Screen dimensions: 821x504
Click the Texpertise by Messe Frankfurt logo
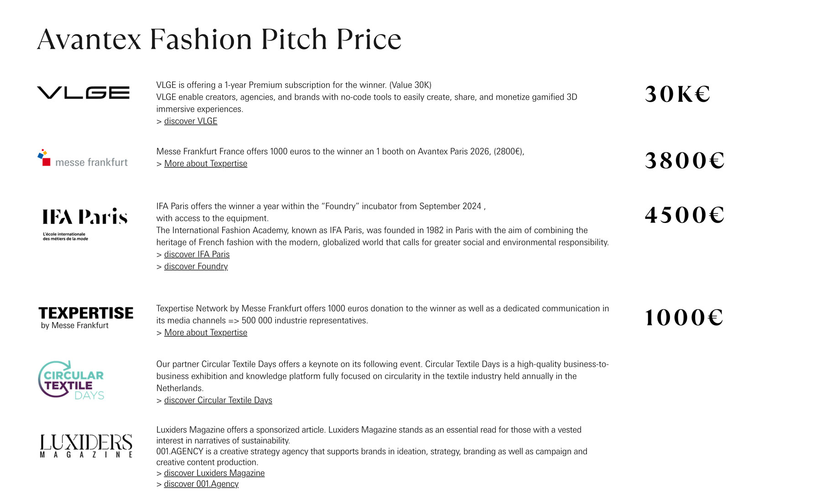[x=86, y=318]
